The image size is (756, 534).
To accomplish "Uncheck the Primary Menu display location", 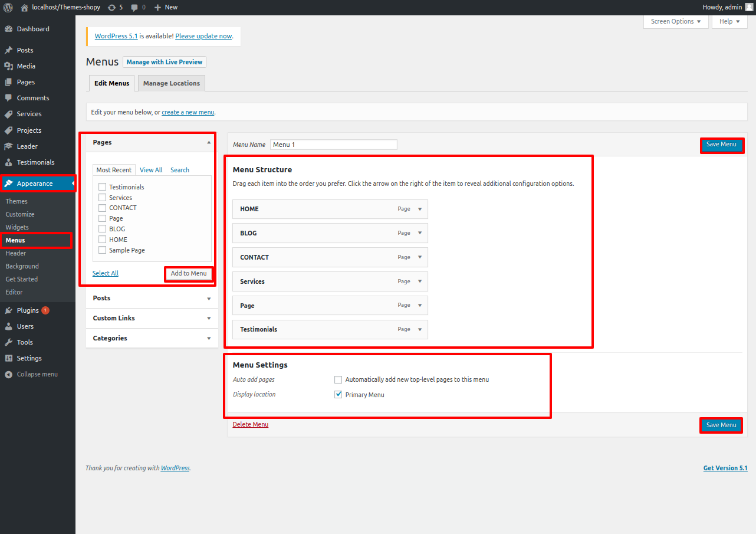I will point(338,395).
